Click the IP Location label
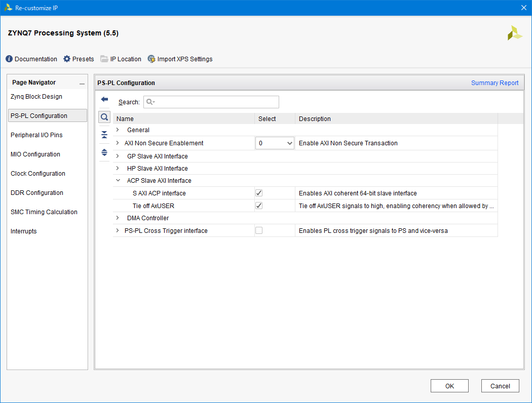 (126, 59)
